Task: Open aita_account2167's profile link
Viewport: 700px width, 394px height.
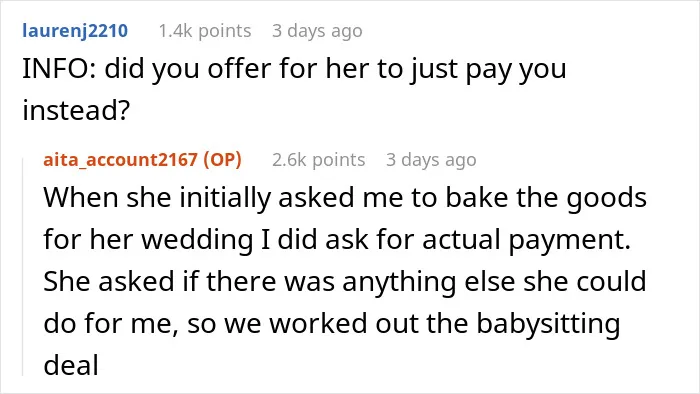Action: pyautogui.click(x=121, y=159)
